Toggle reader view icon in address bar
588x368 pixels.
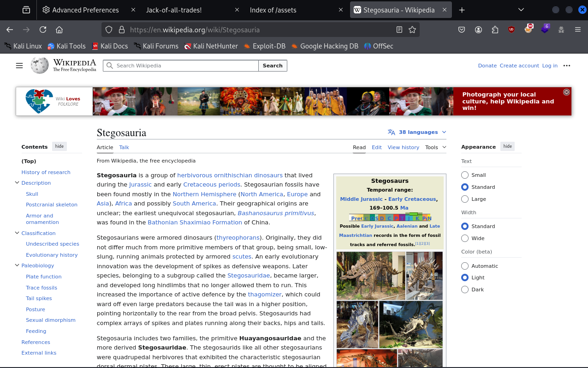[x=399, y=30]
